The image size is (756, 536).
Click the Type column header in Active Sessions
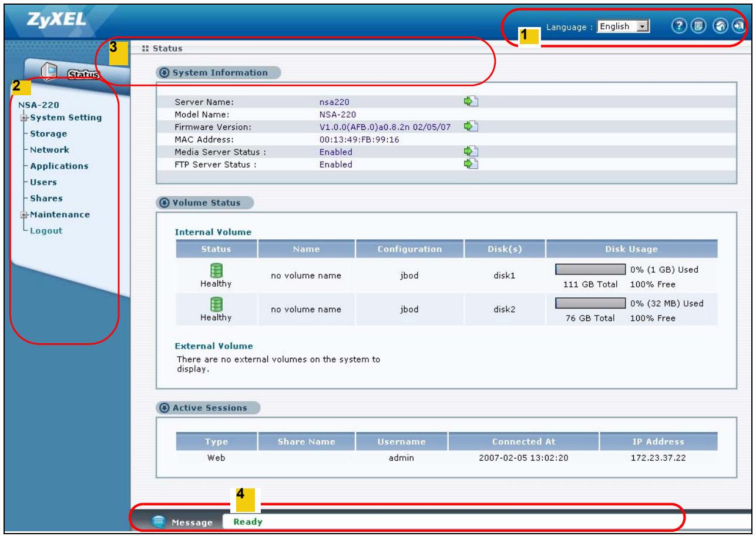coord(216,441)
